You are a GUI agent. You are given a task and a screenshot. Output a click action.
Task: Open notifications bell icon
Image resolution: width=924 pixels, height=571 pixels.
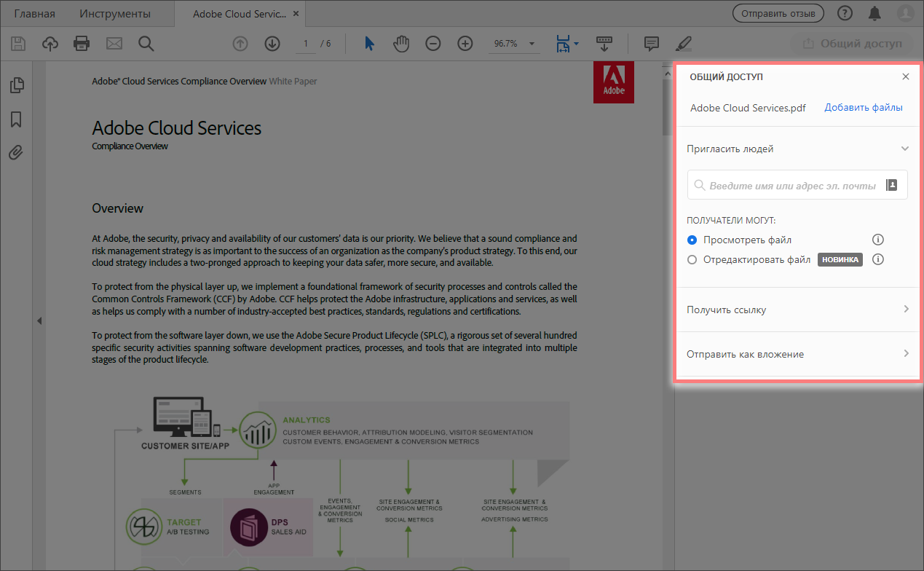(874, 13)
